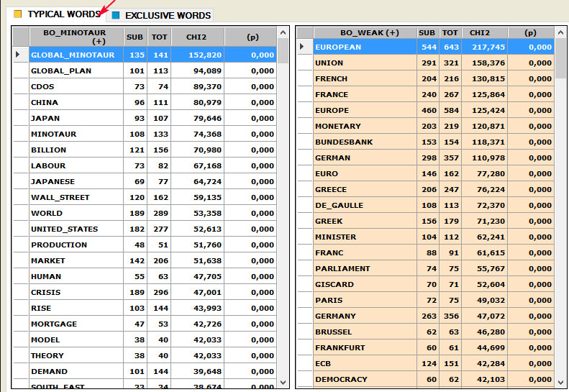The image size is (569, 392).
Task: Click right table scrollbar up arrow
Action: pyautogui.click(x=560, y=32)
